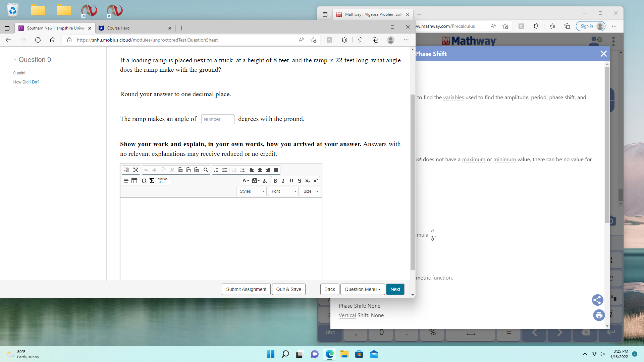
Task: Apply superscript formatting
Action: 316,181
